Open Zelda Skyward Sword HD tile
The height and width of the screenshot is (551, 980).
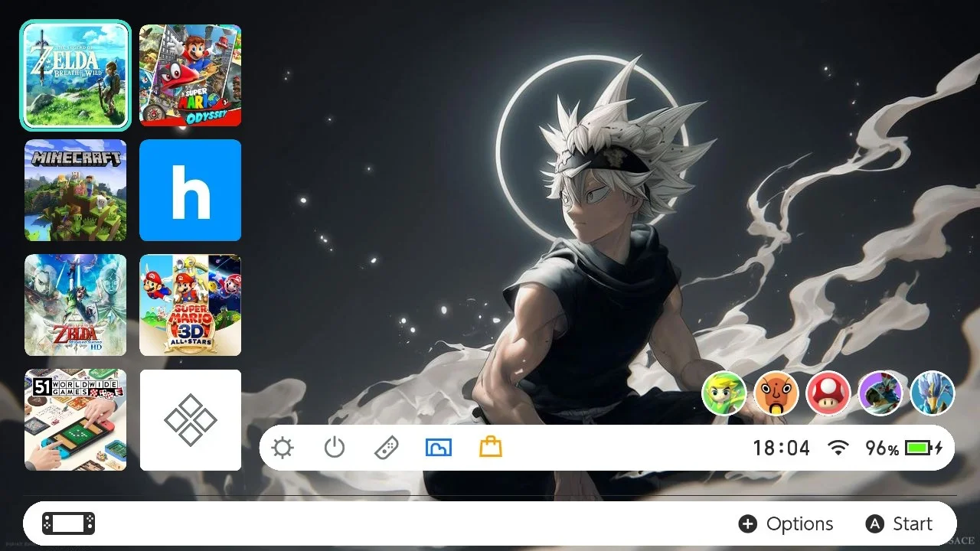pyautogui.click(x=75, y=305)
